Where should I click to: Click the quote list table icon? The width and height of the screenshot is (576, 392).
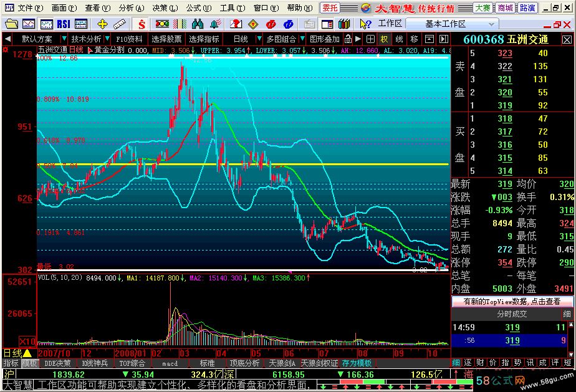point(81,24)
